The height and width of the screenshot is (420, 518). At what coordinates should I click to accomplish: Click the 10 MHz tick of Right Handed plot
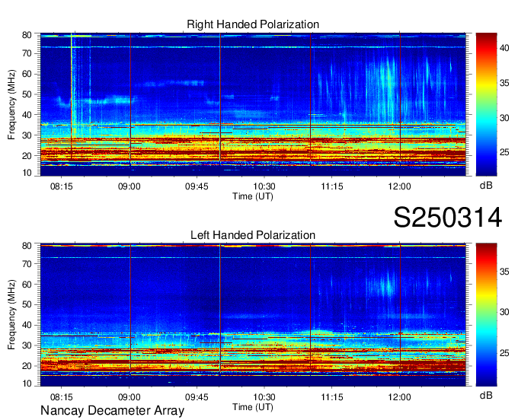pyautogui.click(x=27, y=173)
